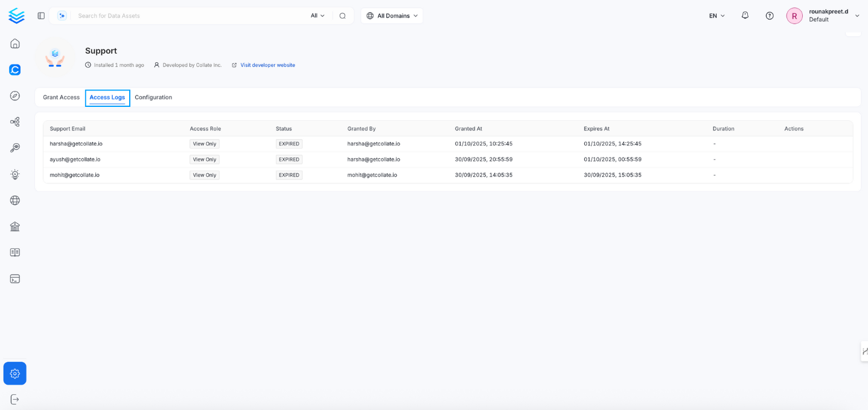The width and height of the screenshot is (868, 410).
Task: Click the Support app title
Action: click(x=101, y=51)
